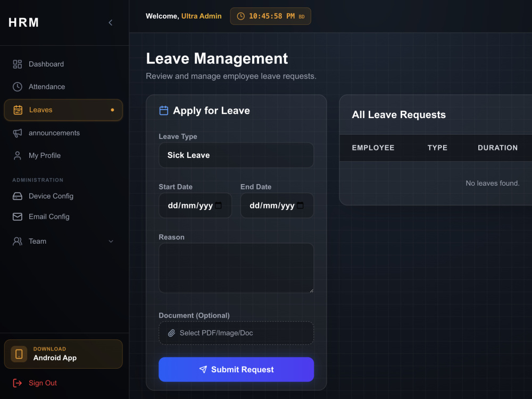Collapse the sidebar with the chevron
The image size is (532, 399).
110,23
